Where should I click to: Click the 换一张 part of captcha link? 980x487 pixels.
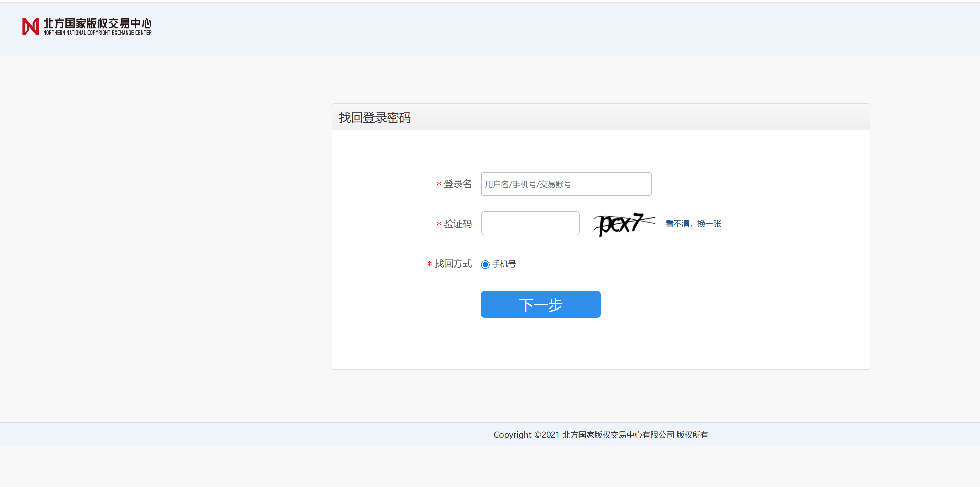(x=709, y=224)
